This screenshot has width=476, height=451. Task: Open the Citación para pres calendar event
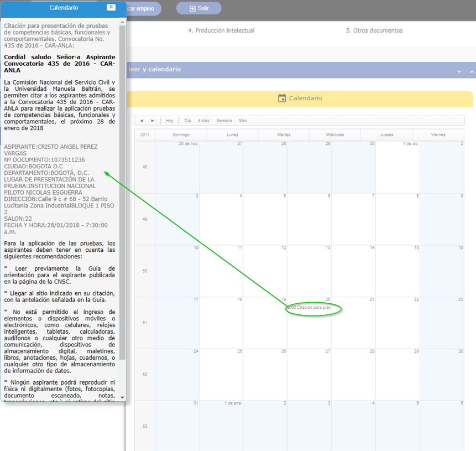[x=310, y=307]
